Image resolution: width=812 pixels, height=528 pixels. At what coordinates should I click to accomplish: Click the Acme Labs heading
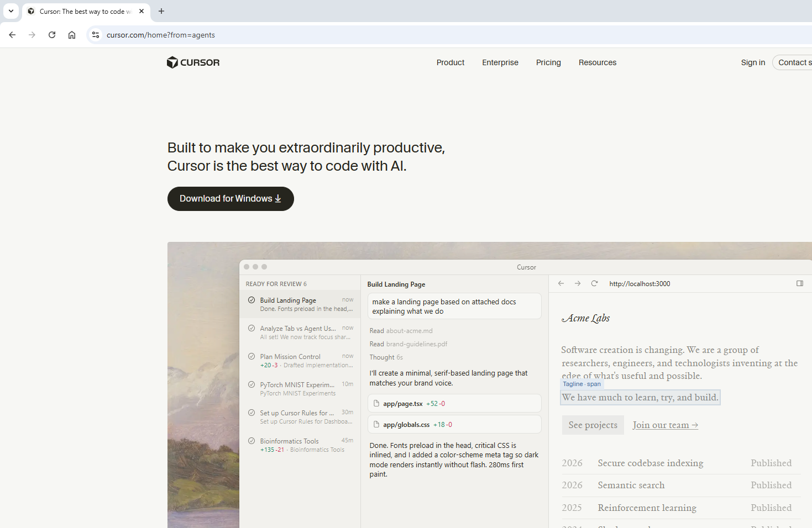[x=585, y=318]
